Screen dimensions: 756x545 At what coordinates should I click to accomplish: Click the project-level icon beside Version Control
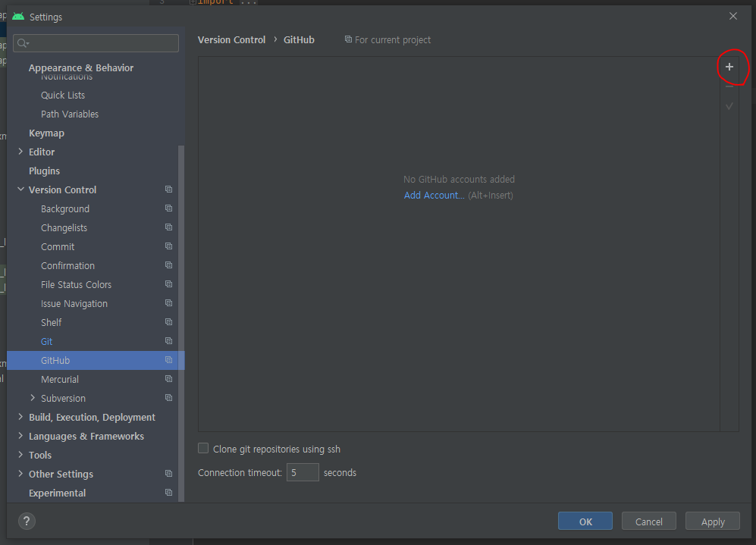click(168, 189)
